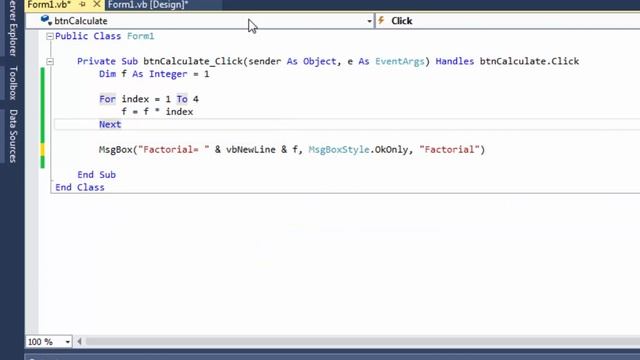640x360 pixels.
Task: Click the 'To' keyword in the loop
Action: (x=182, y=99)
